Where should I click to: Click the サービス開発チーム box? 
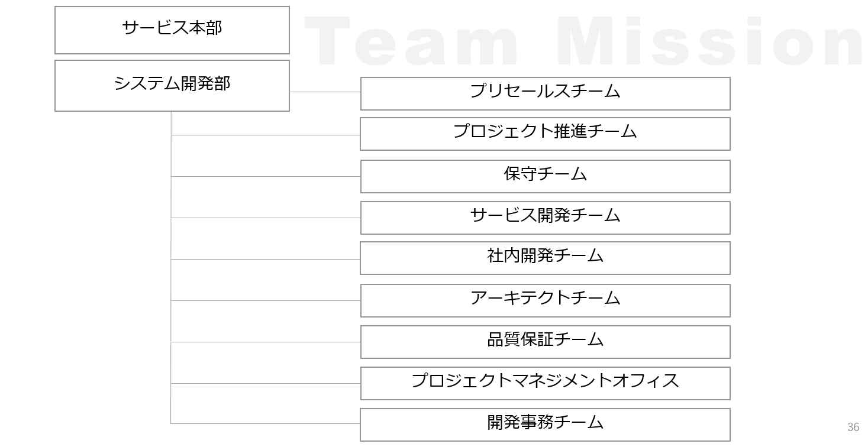click(546, 218)
